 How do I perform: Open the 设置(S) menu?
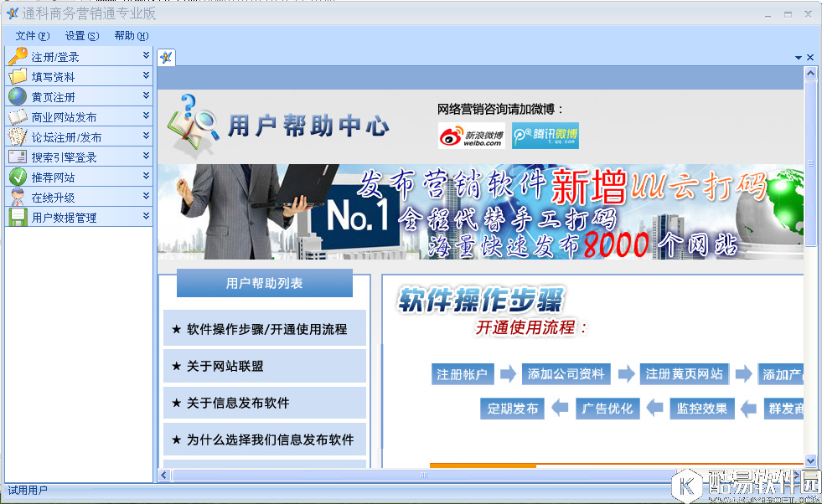(x=80, y=36)
